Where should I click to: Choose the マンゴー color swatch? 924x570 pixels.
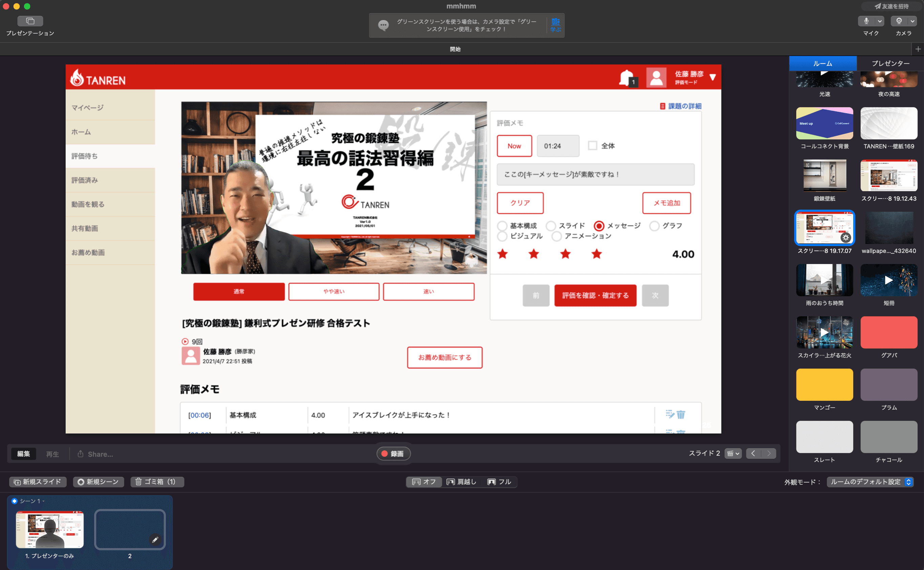(x=824, y=385)
